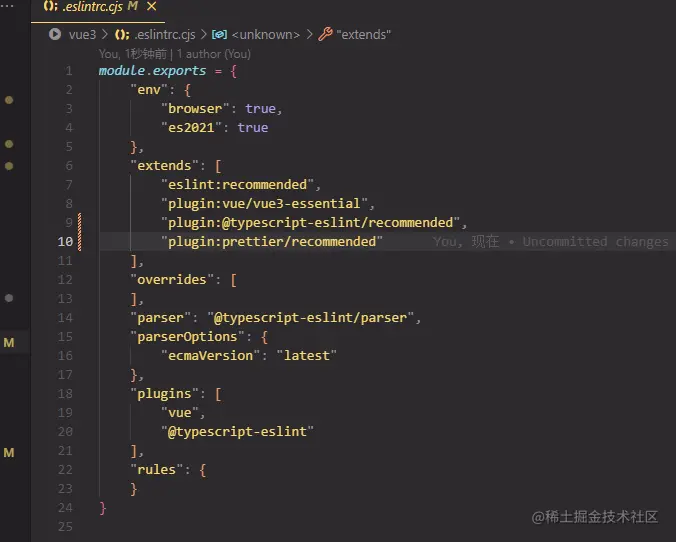Click the module.exports text on line 1
The image size is (676, 542).
click(x=152, y=71)
